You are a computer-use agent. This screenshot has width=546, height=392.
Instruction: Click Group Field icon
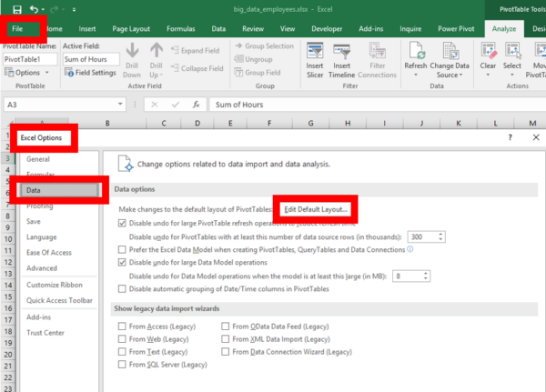coord(238,73)
